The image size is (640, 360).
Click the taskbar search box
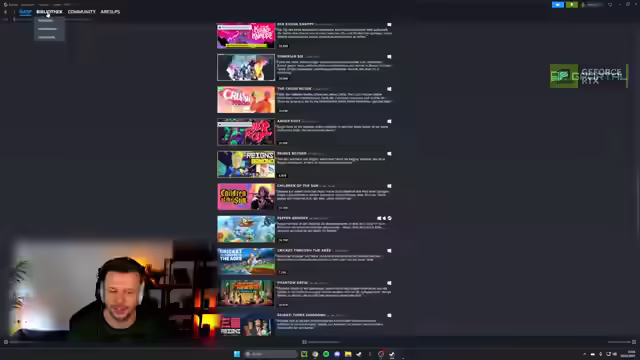tap(271, 354)
